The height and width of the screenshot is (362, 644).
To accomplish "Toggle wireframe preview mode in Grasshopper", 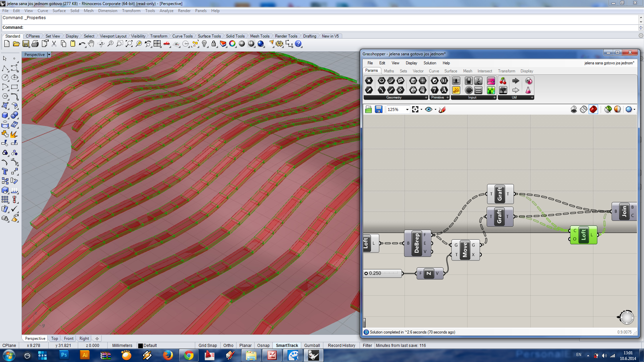I will (584, 109).
